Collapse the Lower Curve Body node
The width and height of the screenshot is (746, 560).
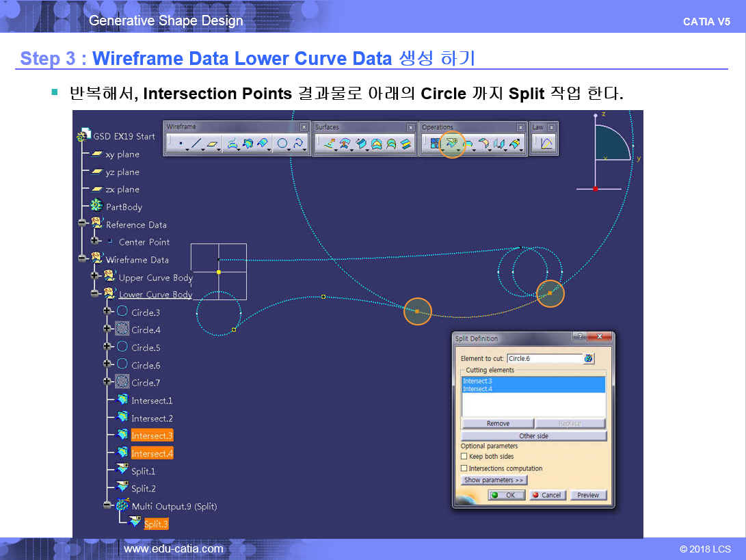tap(96, 294)
